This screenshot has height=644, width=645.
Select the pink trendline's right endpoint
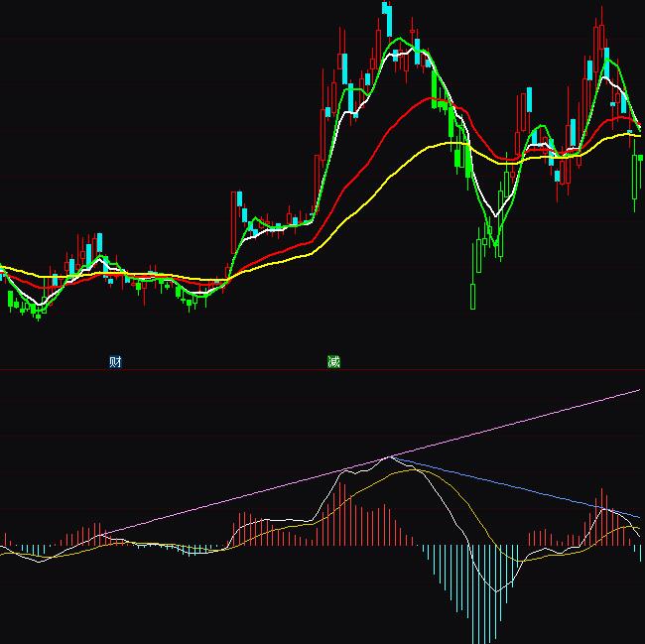pyautogui.click(x=640, y=390)
